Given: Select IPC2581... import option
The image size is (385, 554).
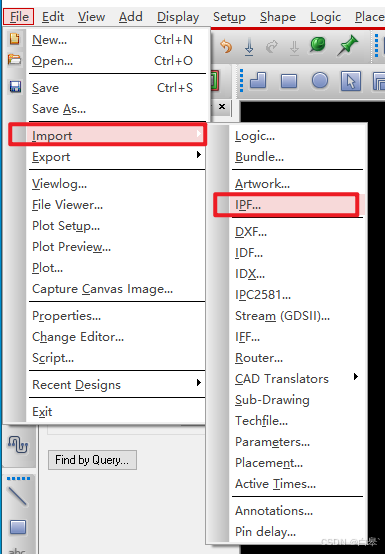Looking at the screenshot, I should pyautogui.click(x=297, y=295).
